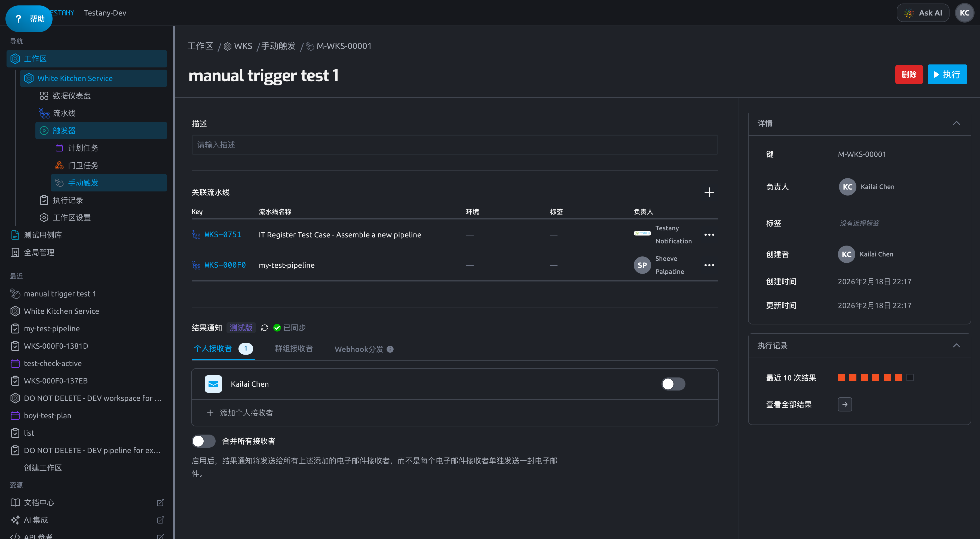Click the red 删除 button

tap(909, 75)
